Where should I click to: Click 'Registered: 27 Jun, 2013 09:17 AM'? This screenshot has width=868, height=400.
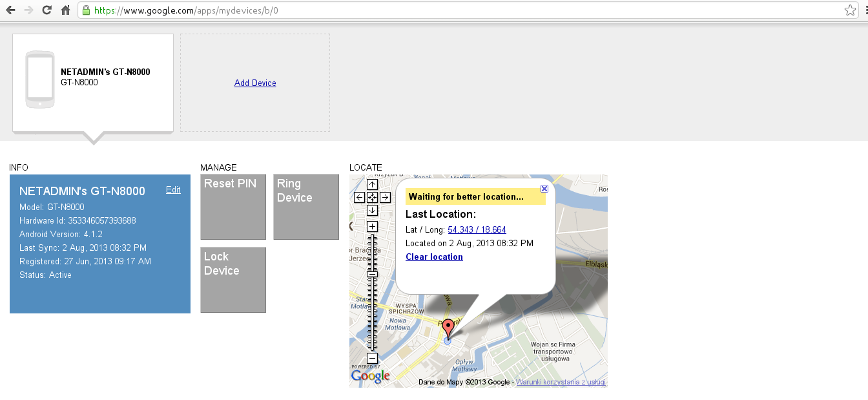click(85, 262)
